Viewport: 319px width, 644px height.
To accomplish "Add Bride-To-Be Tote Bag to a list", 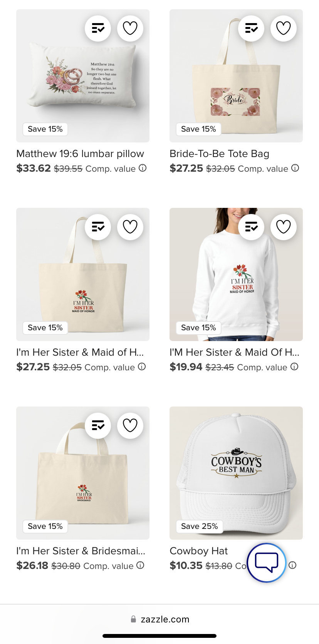I will point(251,28).
